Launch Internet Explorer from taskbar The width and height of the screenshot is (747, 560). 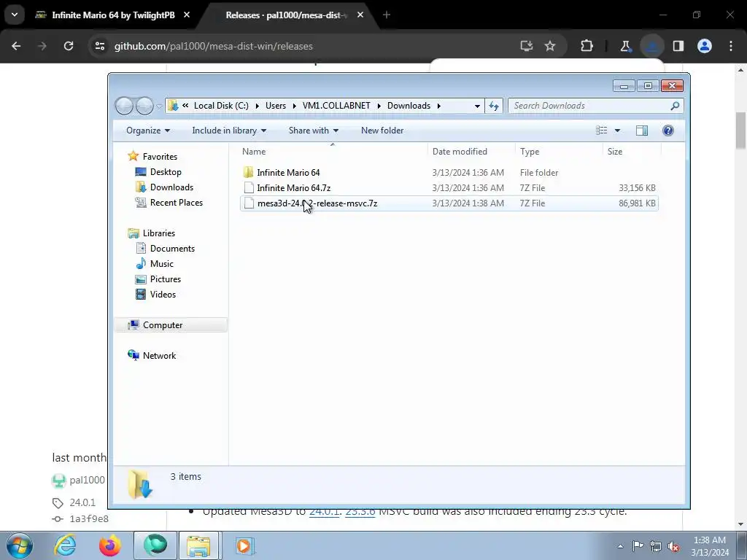point(65,545)
